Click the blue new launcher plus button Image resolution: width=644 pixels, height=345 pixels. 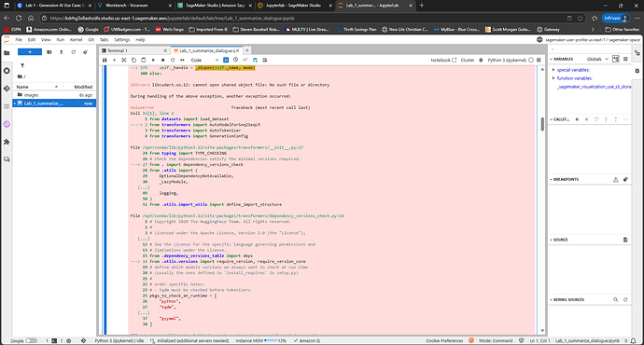(30, 52)
